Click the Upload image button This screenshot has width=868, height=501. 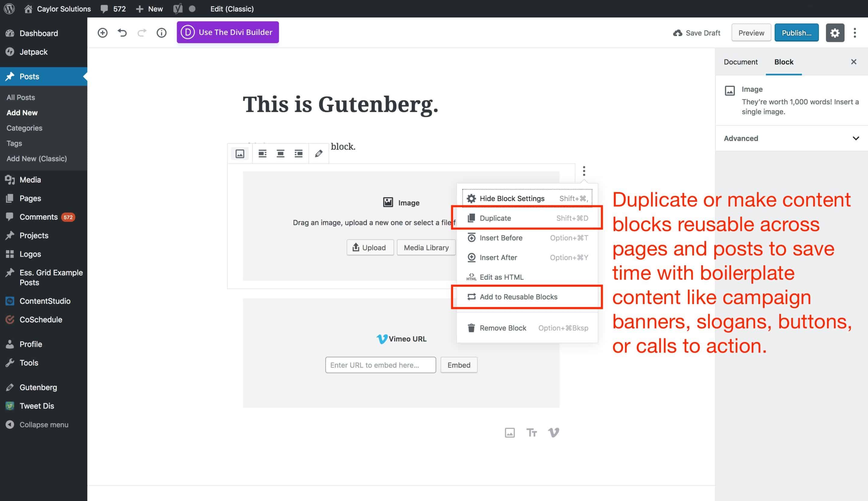pos(370,247)
